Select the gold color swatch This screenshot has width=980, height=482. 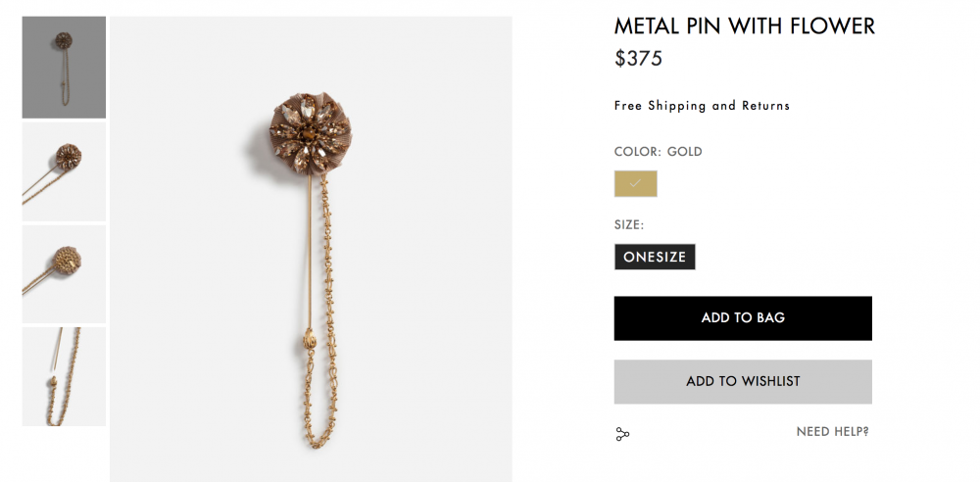tap(635, 184)
